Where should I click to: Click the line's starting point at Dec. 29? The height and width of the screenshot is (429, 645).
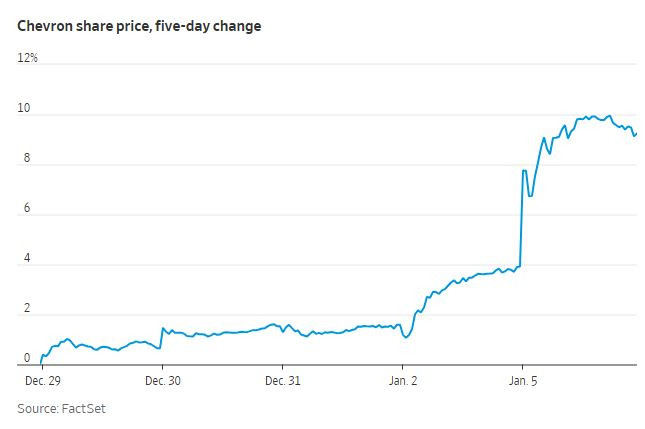point(40,363)
